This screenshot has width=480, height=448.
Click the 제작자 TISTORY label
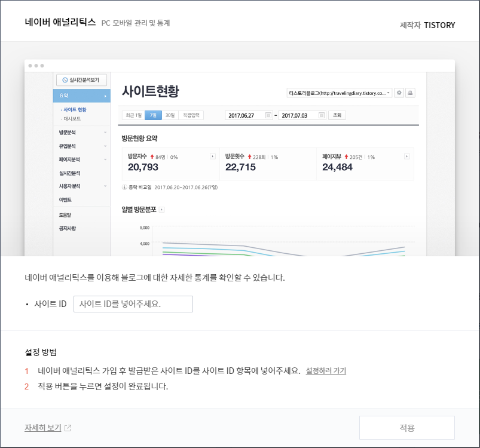[427, 25]
